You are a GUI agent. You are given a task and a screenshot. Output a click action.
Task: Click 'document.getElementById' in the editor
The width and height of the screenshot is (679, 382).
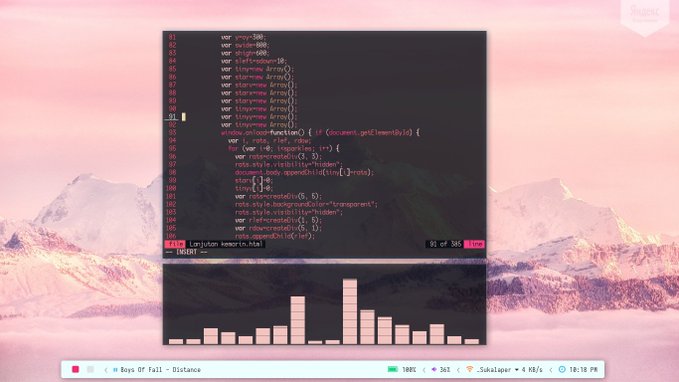point(369,133)
